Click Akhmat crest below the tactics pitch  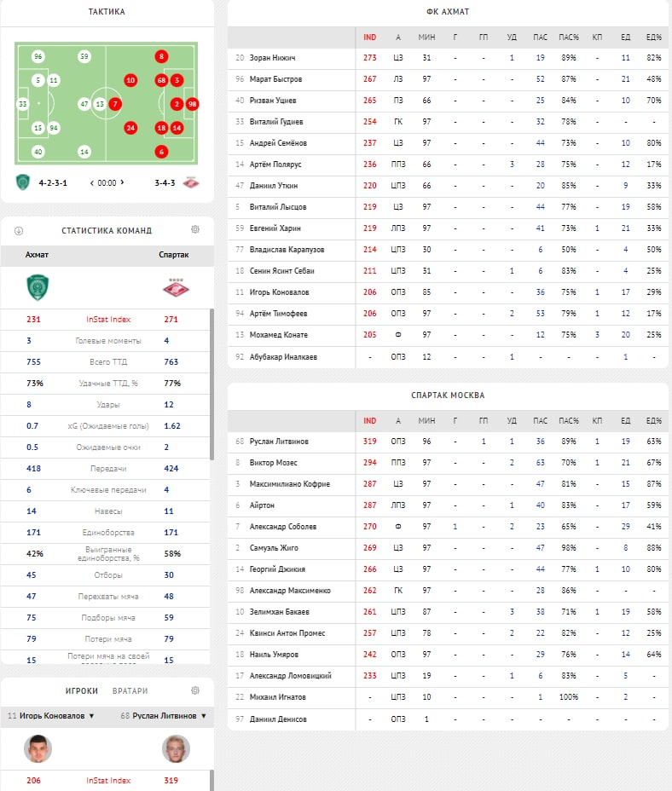point(23,182)
